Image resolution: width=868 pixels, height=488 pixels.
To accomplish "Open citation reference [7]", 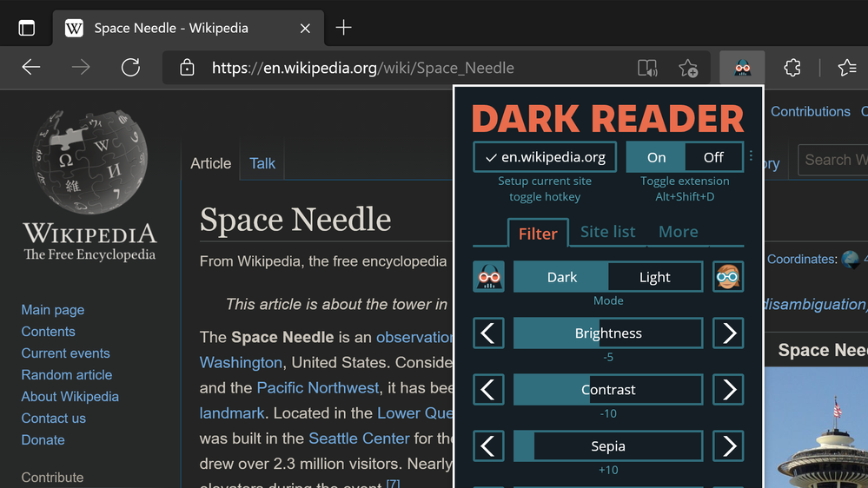I will 393,484.
